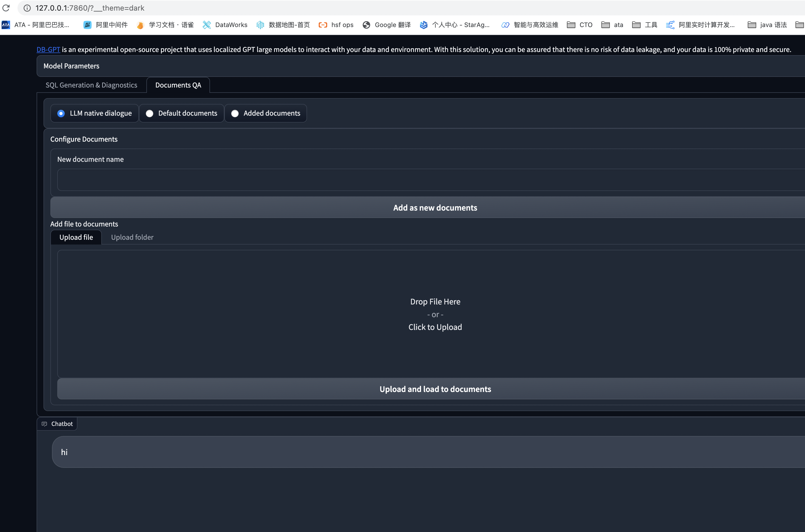Click the hsf ops bookmark icon

(x=323, y=25)
